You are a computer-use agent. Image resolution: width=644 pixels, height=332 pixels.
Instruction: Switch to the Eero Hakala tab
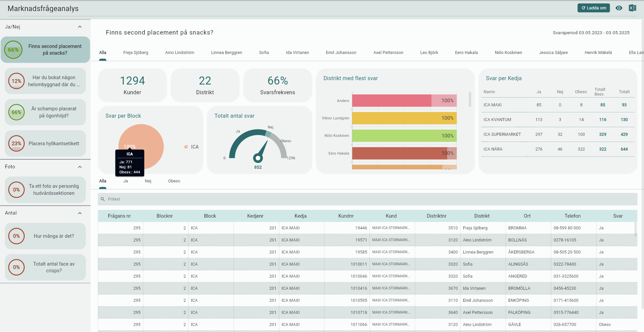[466, 53]
